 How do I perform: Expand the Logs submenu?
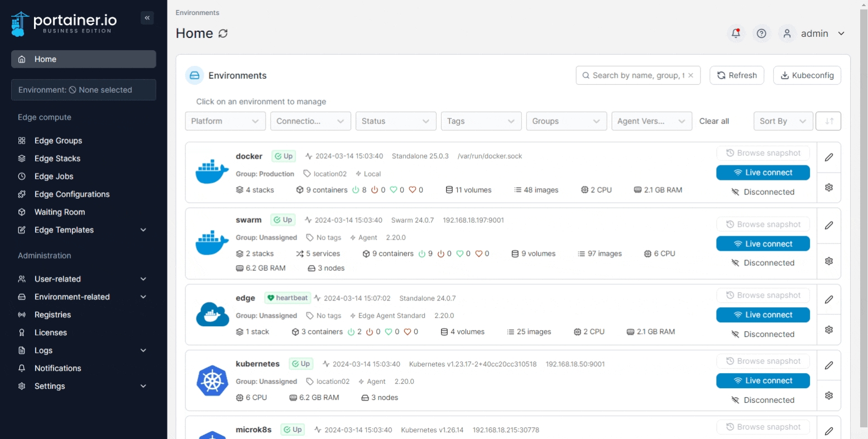pos(143,351)
